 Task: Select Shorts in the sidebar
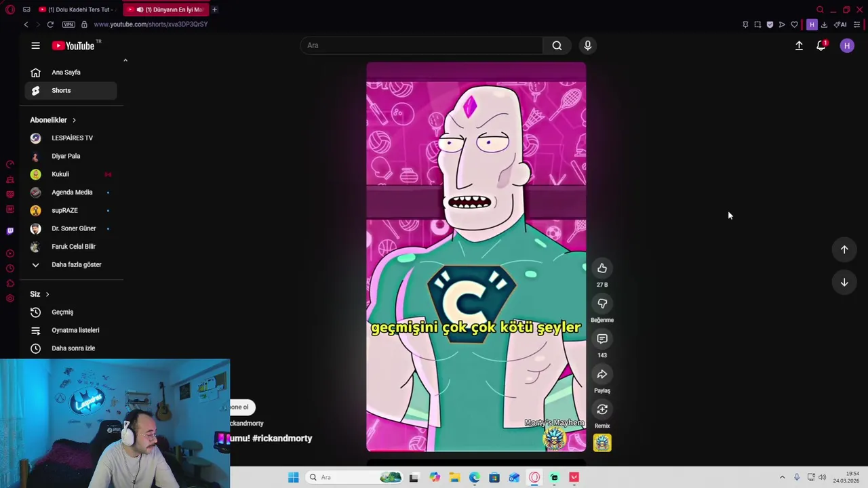click(x=71, y=90)
